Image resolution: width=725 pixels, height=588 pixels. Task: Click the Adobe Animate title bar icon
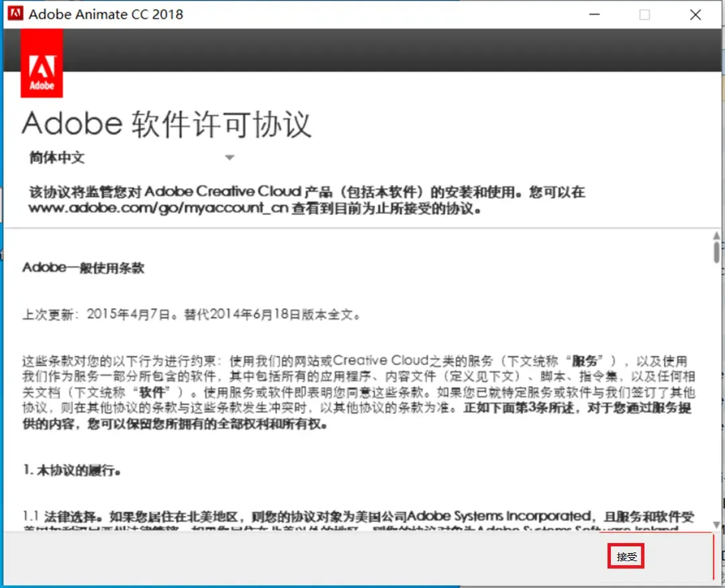15,13
